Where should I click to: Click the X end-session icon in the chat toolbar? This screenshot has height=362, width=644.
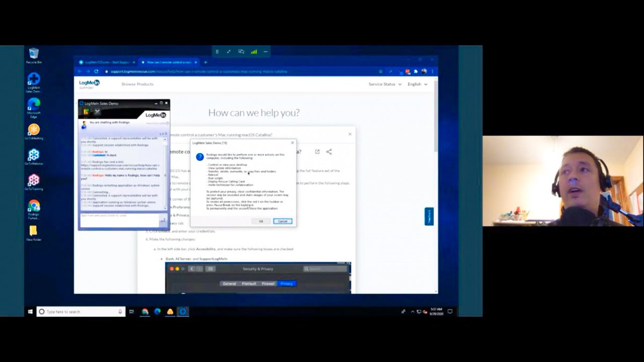(x=97, y=112)
